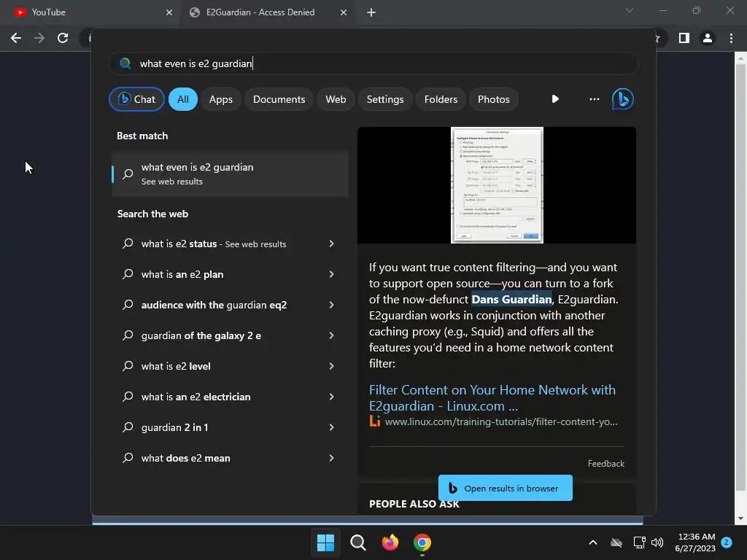The image size is (747, 560).
Task: Switch to Settings search filter
Action: pos(385,99)
